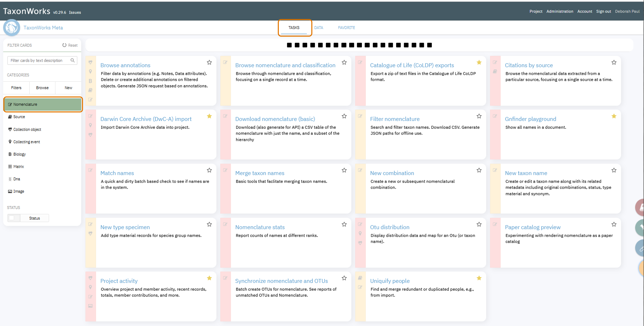Click the Browse category button
This screenshot has height=326, width=644.
pyautogui.click(x=42, y=88)
